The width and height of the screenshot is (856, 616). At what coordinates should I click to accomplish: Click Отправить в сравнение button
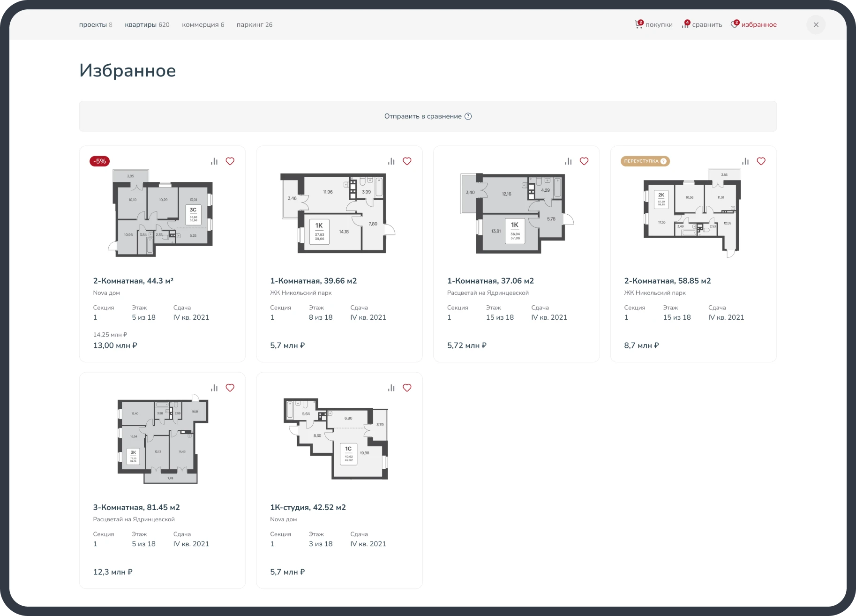(x=428, y=116)
